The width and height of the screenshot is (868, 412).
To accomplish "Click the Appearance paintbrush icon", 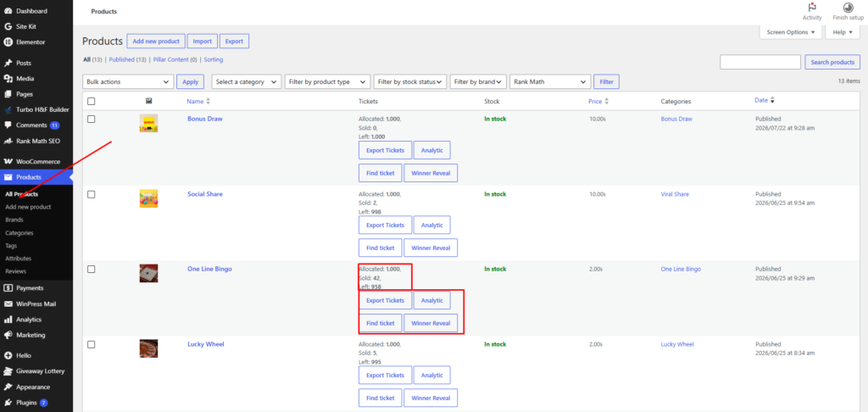I will pos(8,387).
